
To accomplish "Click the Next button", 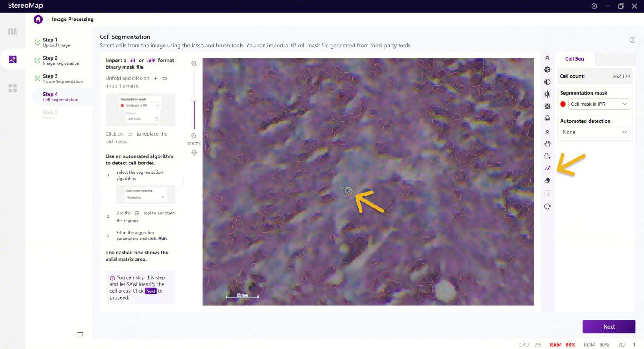I will point(609,327).
